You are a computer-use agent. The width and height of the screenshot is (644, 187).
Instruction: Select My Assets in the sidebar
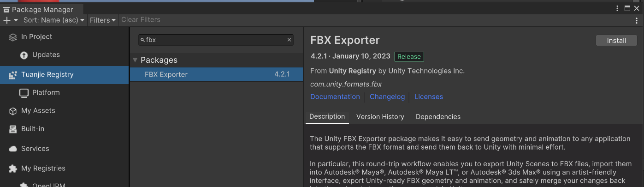[38, 111]
